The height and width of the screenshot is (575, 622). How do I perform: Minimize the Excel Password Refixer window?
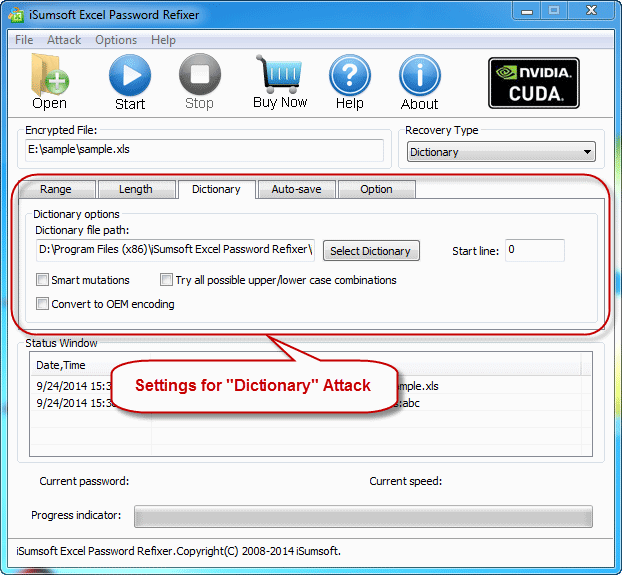point(527,11)
